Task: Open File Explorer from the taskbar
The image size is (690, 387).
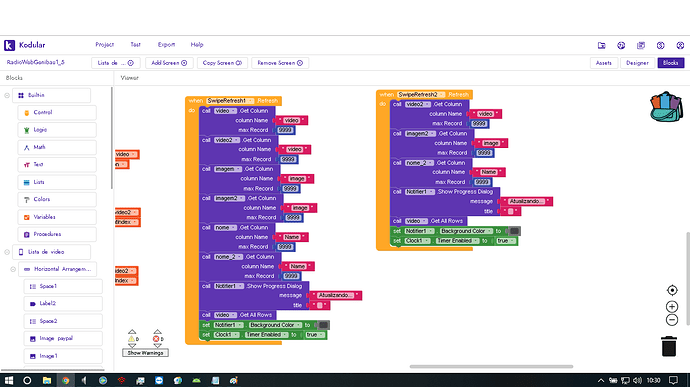Action: click(x=47, y=380)
